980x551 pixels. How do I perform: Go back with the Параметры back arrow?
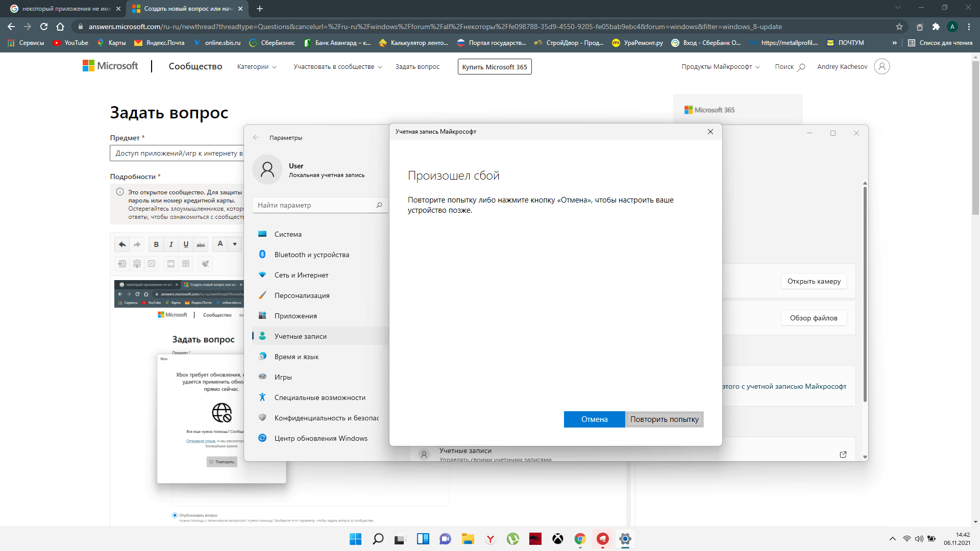coord(256,138)
